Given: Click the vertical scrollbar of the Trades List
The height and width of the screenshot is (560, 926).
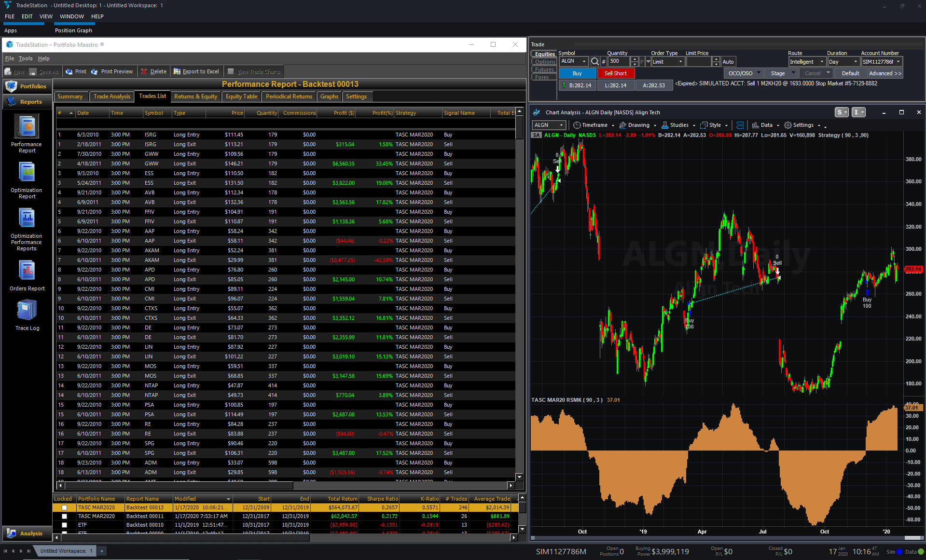Looking at the screenshot, I should [x=520, y=294].
